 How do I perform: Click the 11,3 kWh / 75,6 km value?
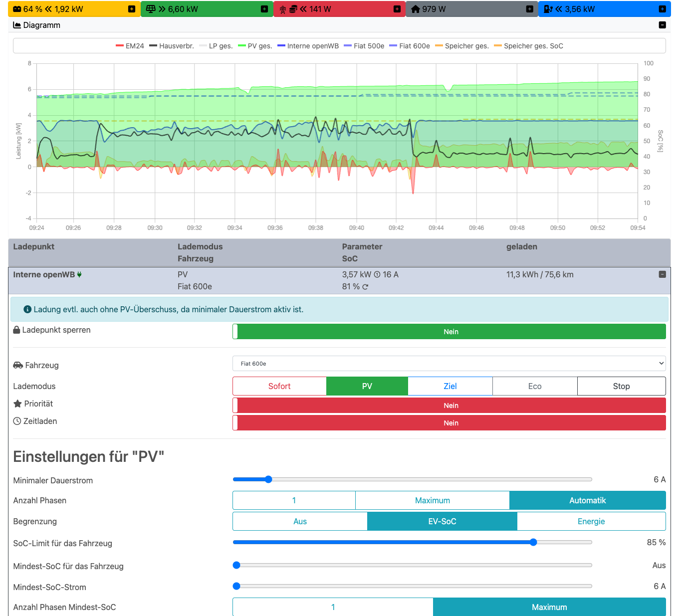point(540,274)
